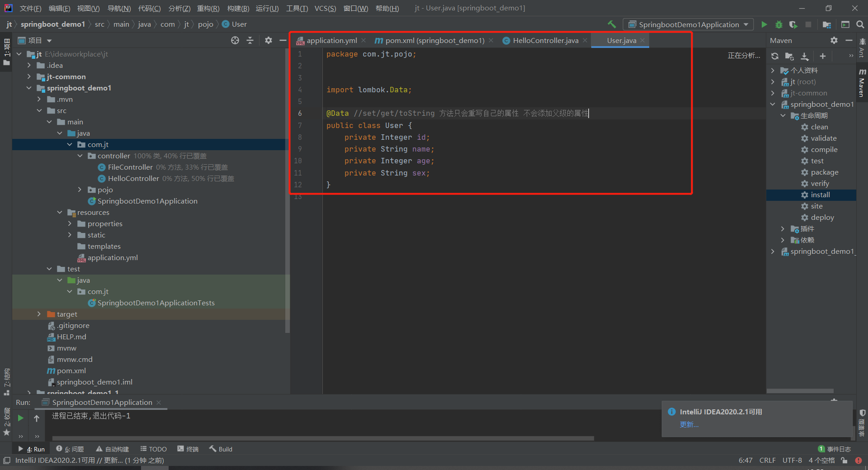Expand the .idea folder
868x470 pixels.
coord(29,66)
